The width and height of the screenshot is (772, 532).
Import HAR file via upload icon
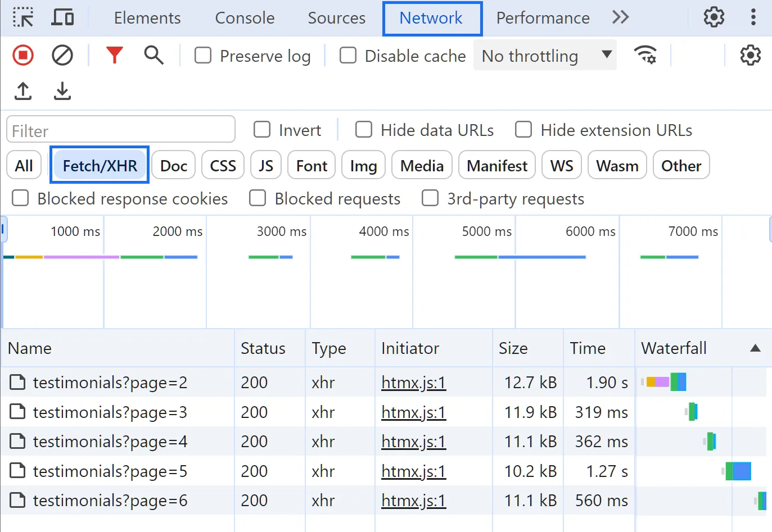pyautogui.click(x=22, y=91)
